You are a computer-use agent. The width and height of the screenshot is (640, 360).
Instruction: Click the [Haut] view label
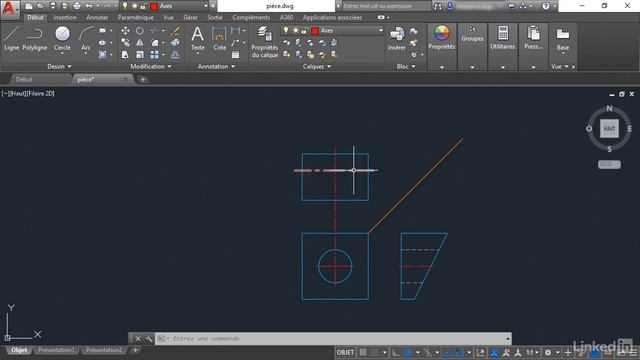19,93
